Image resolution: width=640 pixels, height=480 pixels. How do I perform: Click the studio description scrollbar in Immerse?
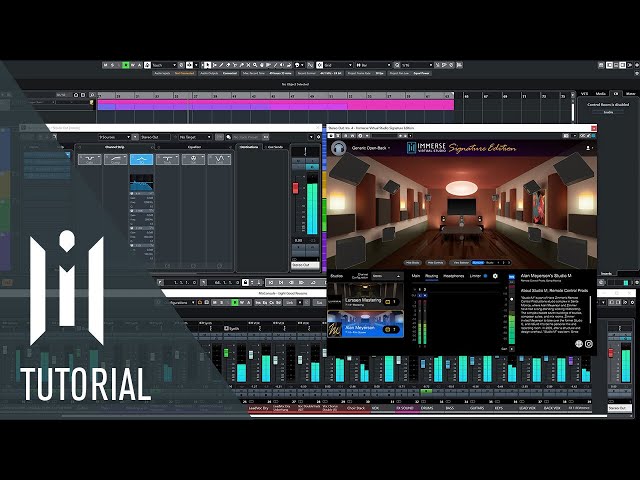pyautogui.click(x=590, y=309)
